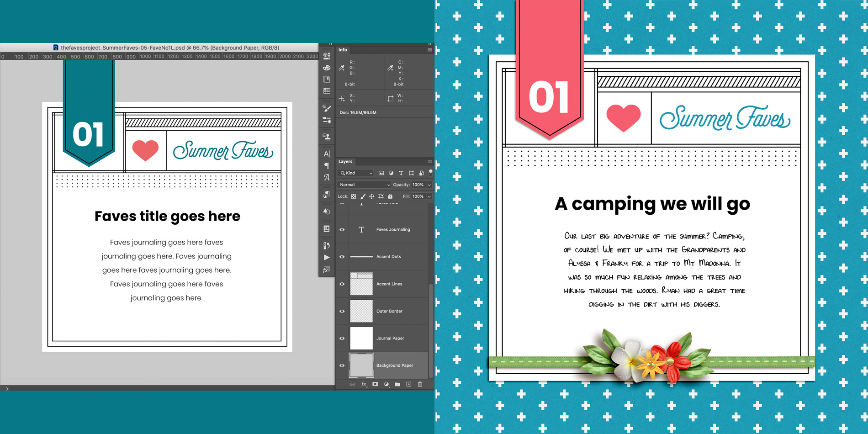Hide the Outer Border layer
Screen dimensions: 868x434
pos(342,311)
